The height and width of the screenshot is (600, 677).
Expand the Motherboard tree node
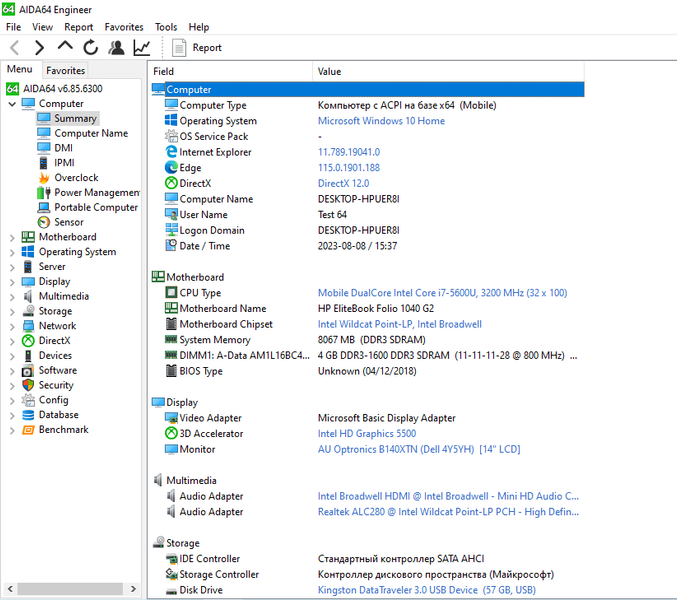tap(12, 237)
